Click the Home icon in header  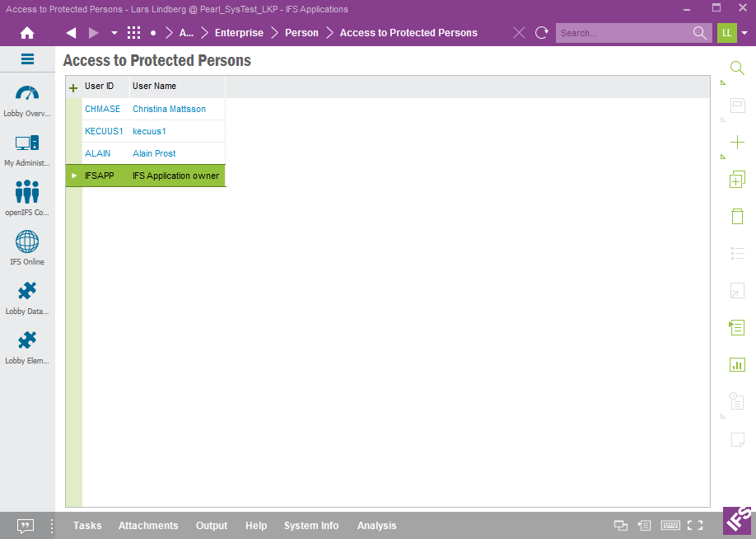[x=27, y=33]
